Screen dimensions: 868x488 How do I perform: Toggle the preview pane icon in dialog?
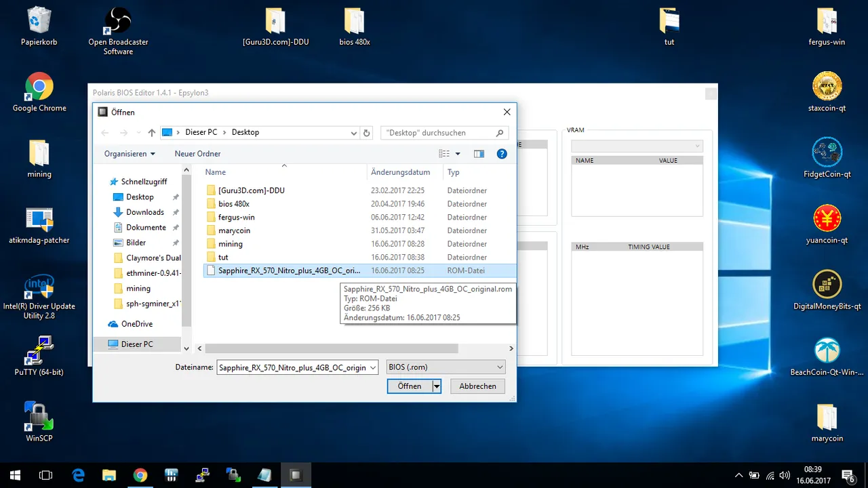coord(479,154)
